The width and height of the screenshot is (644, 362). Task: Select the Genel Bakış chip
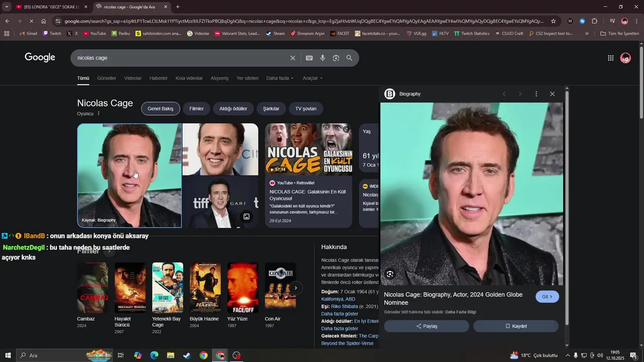pyautogui.click(x=160, y=109)
